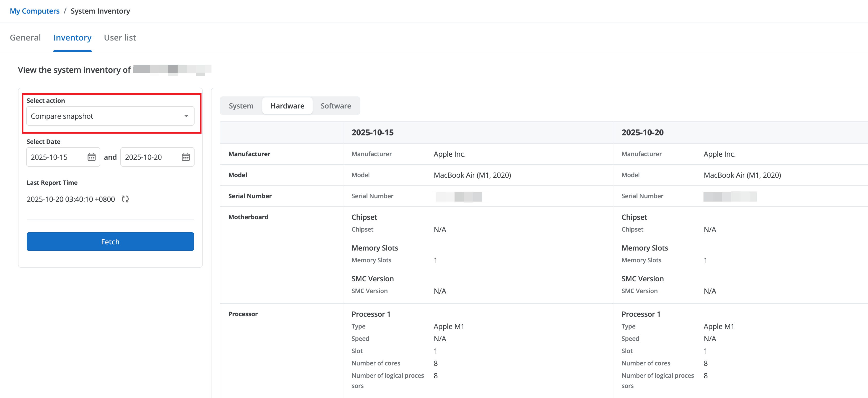This screenshot has width=868, height=398.
Task: Click SMC Version heading in 2025-10-20 column
Action: [643, 279]
